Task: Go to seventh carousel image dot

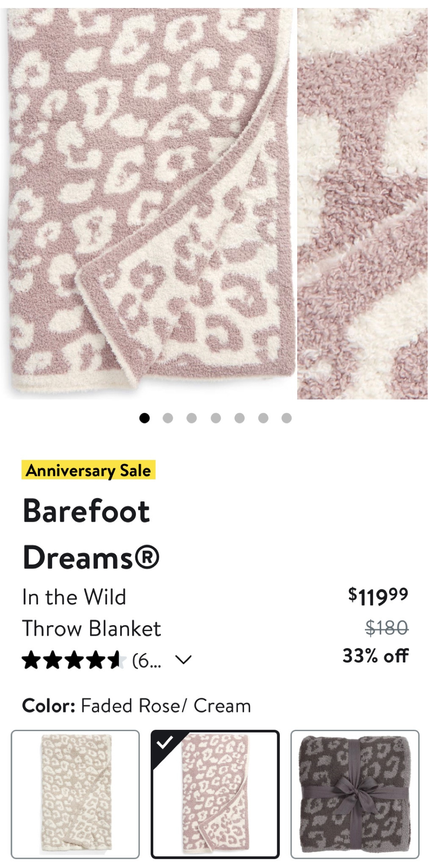Action: [287, 418]
